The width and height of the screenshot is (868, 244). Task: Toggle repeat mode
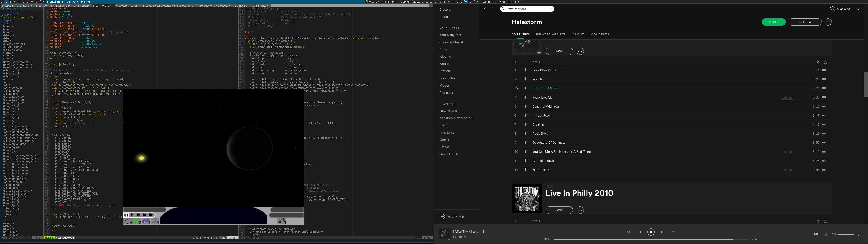click(x=673, y=232)
